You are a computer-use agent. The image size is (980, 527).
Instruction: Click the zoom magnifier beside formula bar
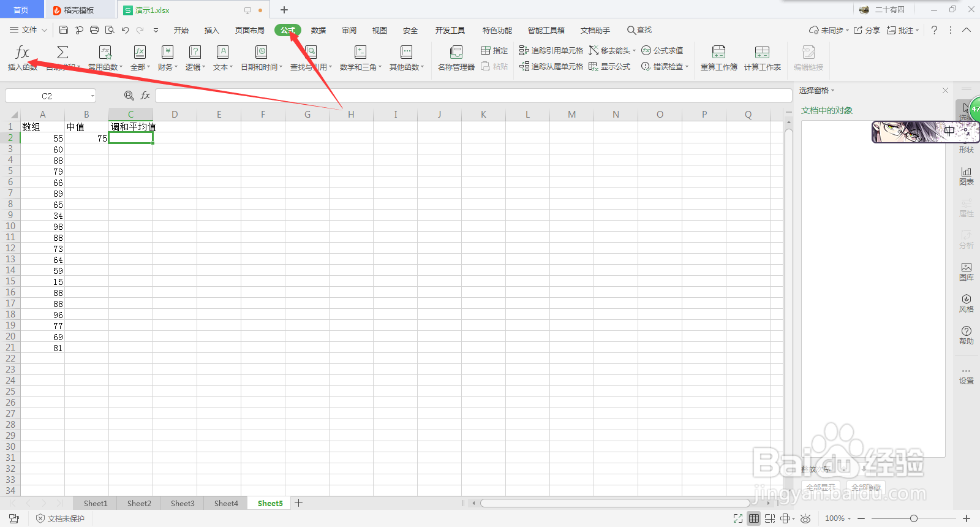click(x=129, y=96)
